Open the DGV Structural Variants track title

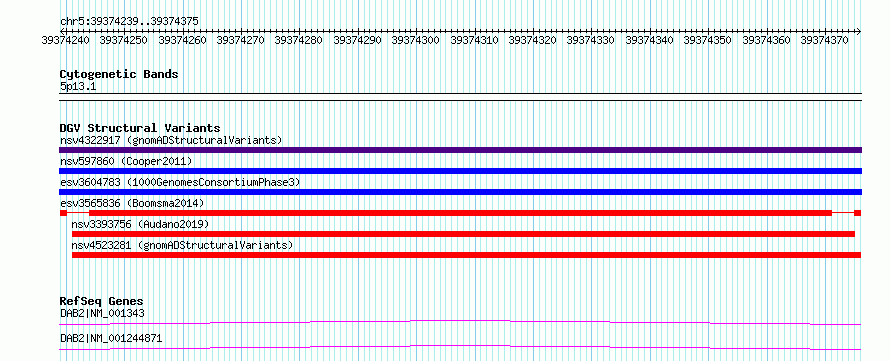[x=140, y=128]
